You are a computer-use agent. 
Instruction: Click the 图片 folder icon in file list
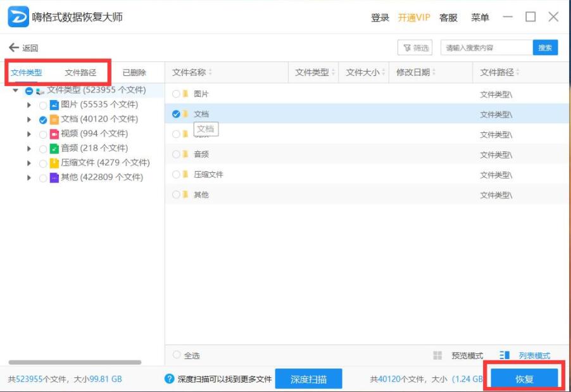pyautogui.click(x=185, y=94)
